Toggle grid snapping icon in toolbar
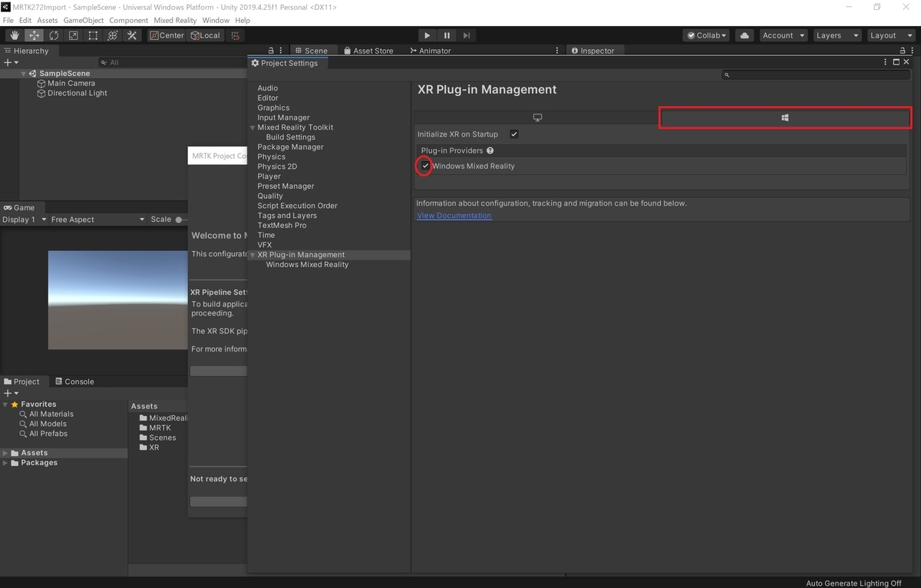 (236, 35)
